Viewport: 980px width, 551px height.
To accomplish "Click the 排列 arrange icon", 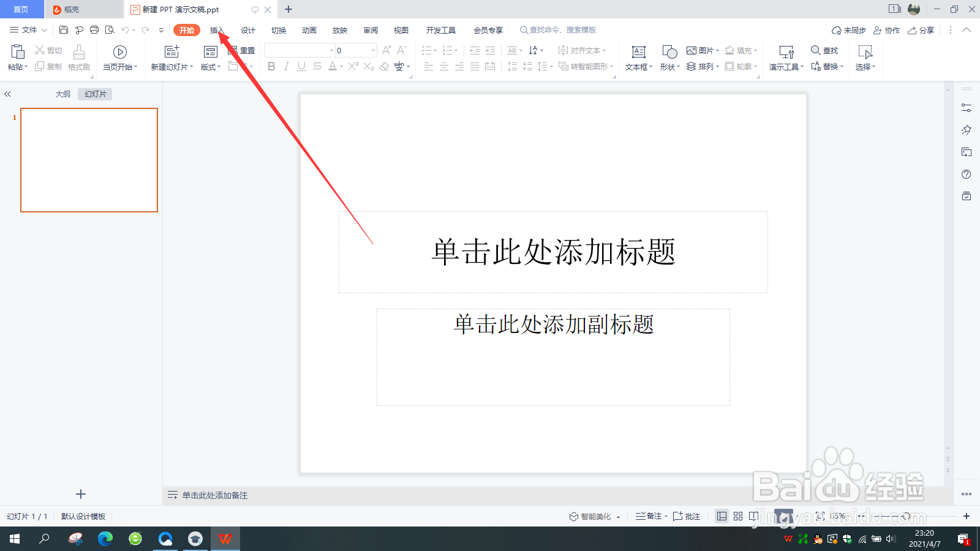I will click(x=703, y=67).
